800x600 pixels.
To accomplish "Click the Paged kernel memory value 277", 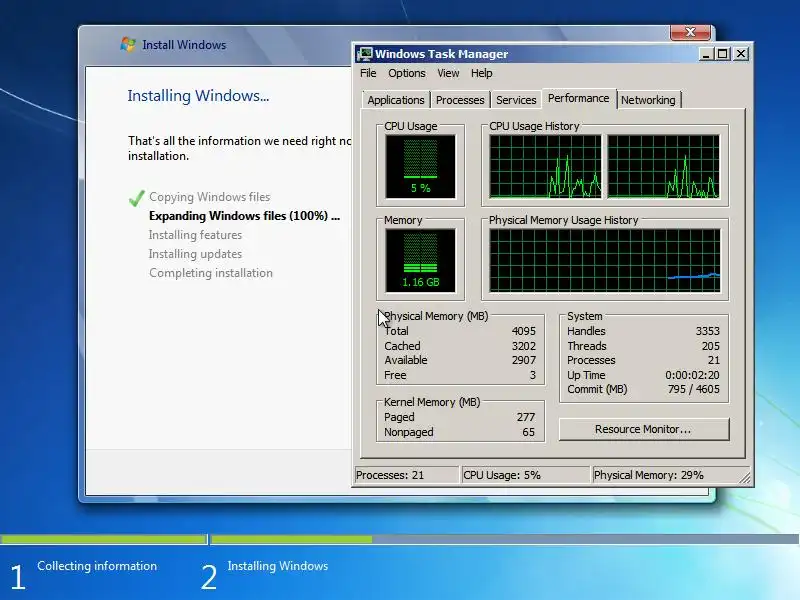I will [526, 417].
